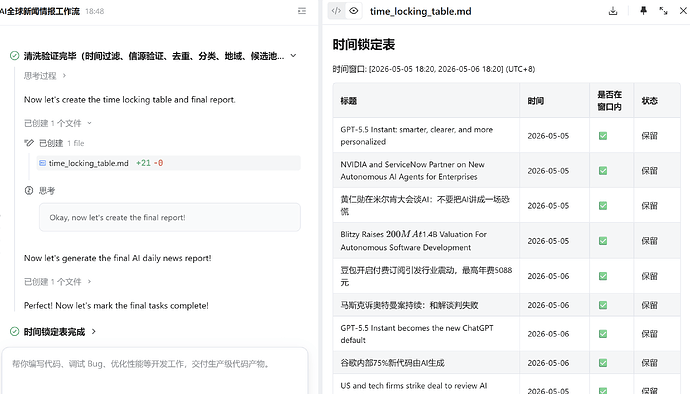Click checkmark in 谷歌内部75%新代码 row
The height and width of the screenshot is (394, 690).
(603, 363)
